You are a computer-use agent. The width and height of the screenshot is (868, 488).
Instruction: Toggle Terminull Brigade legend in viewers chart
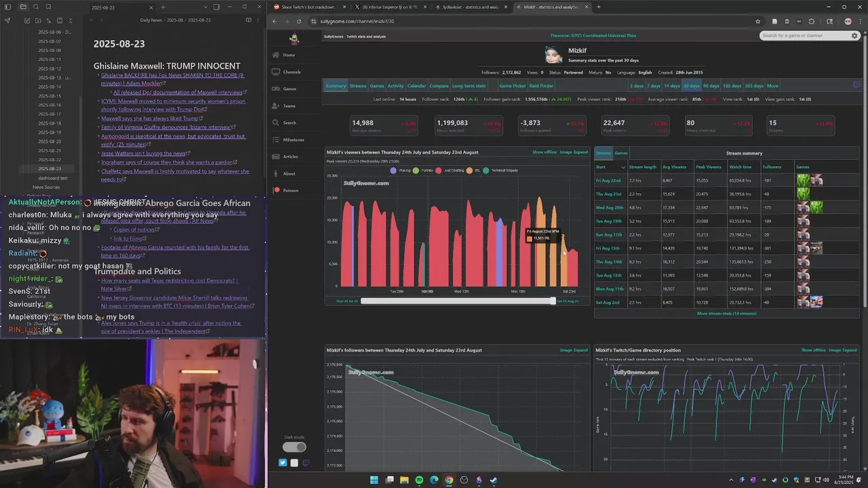click(500, 170)
